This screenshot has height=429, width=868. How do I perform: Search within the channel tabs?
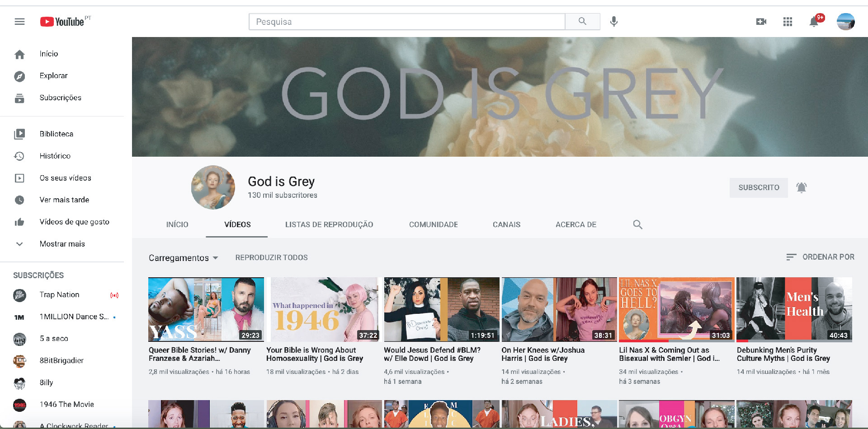click(637, 224)
